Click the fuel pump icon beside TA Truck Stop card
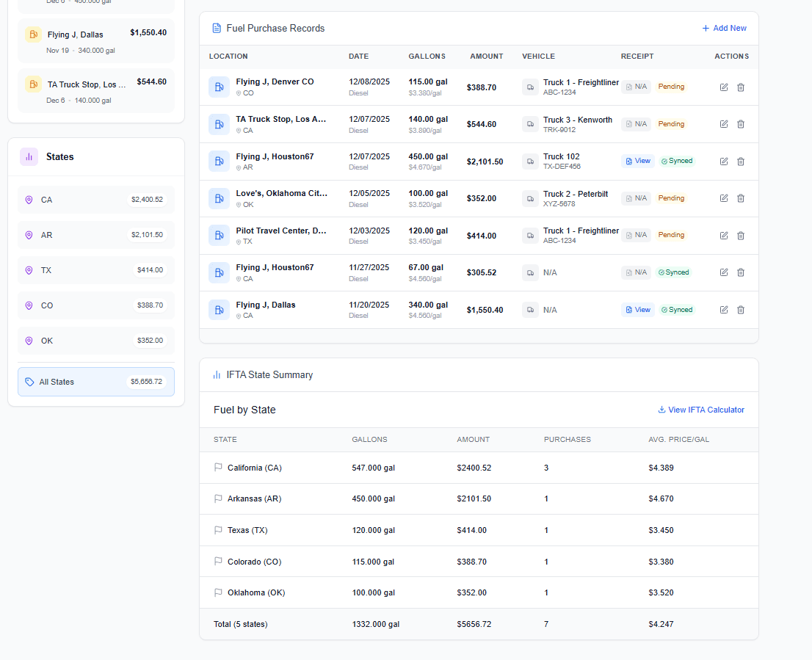Screen dimensions: 812x660 point(33,84)
